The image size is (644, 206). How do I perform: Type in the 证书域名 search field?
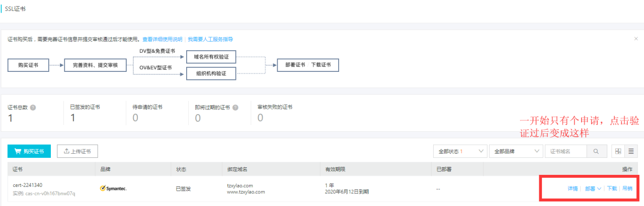tap(567, 151)
